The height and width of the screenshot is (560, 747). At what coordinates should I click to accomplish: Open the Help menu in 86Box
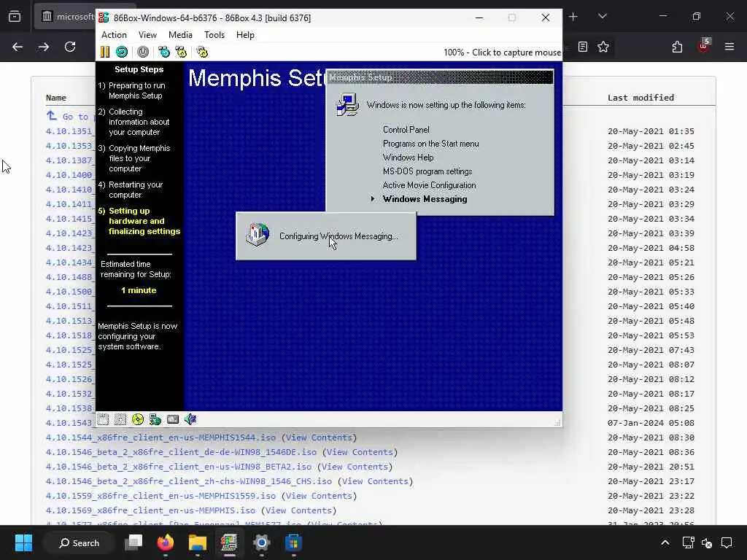coord(245,35)
